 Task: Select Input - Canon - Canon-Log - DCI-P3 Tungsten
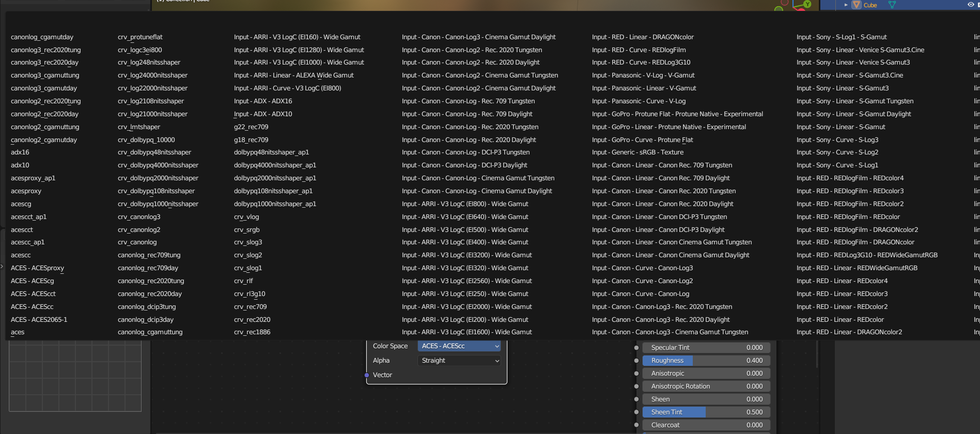(x=466, y=152)
